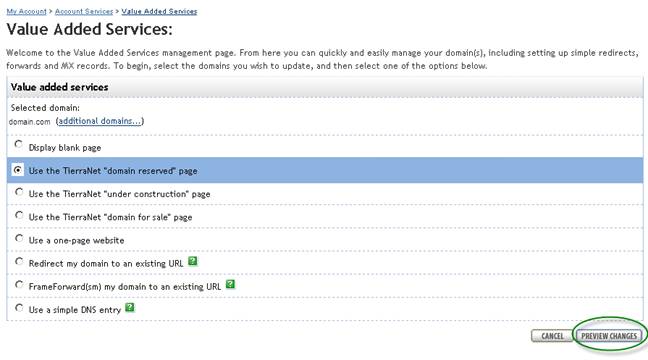
Task: Select TierraNet "domain reserved" page option
Action: point(18,170)
